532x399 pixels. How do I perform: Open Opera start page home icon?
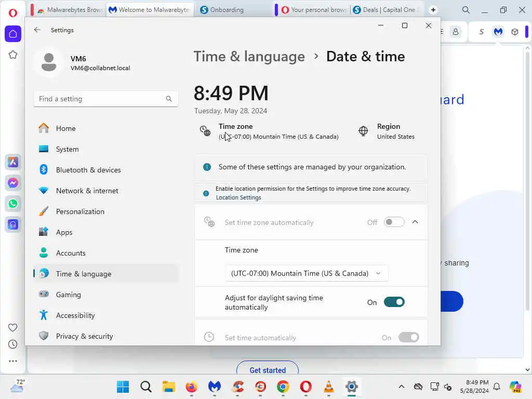(13, 34)
